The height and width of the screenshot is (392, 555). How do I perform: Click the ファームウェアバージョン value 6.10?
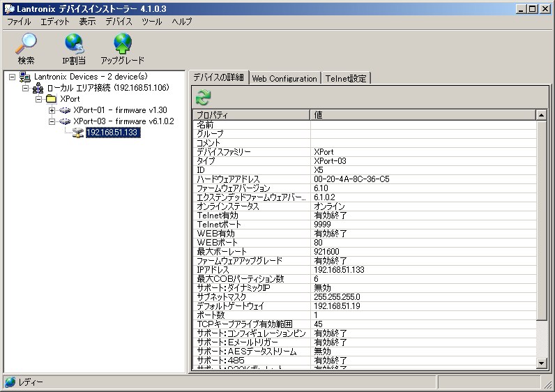point(321,188)
